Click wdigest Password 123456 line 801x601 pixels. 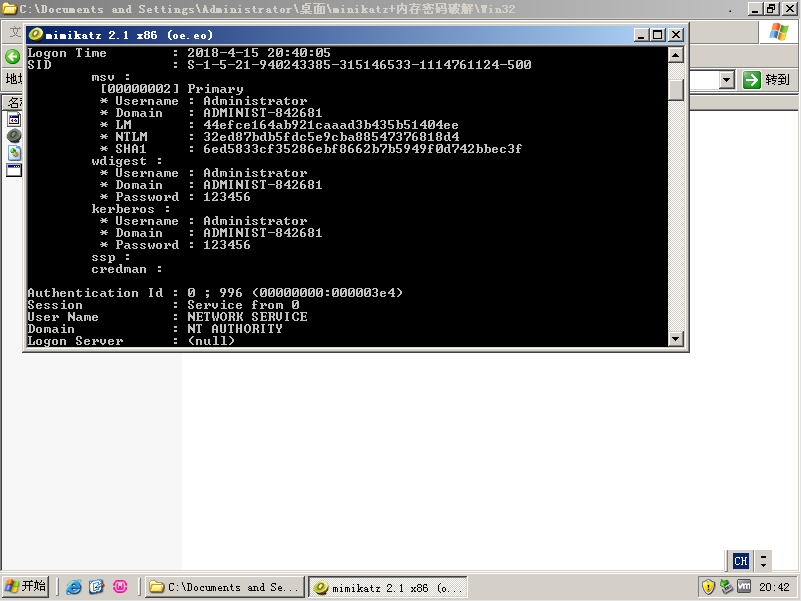coord(175,197)
